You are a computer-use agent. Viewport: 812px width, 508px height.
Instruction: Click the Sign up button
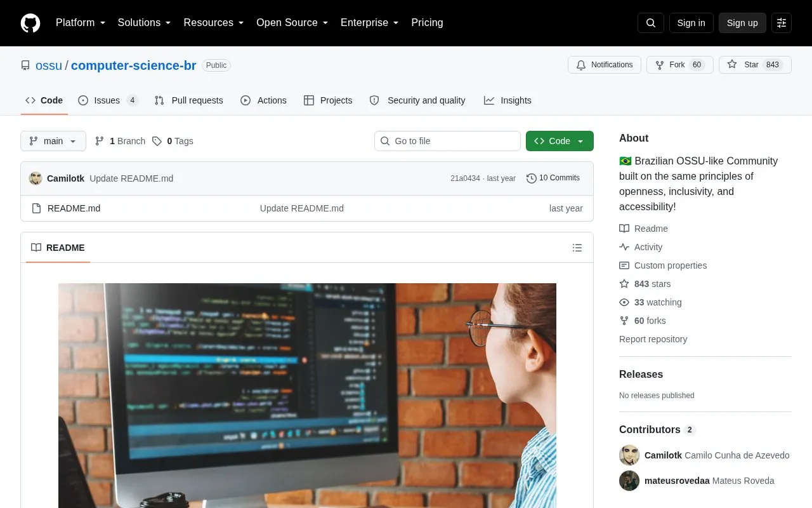click(x=742, y=23)
